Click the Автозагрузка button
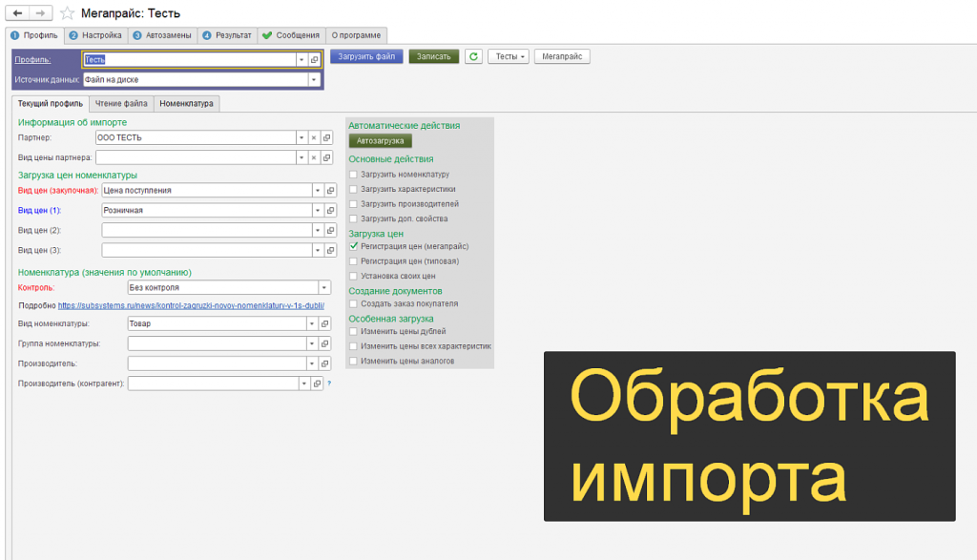977x560 pixels. coord(380,141)
